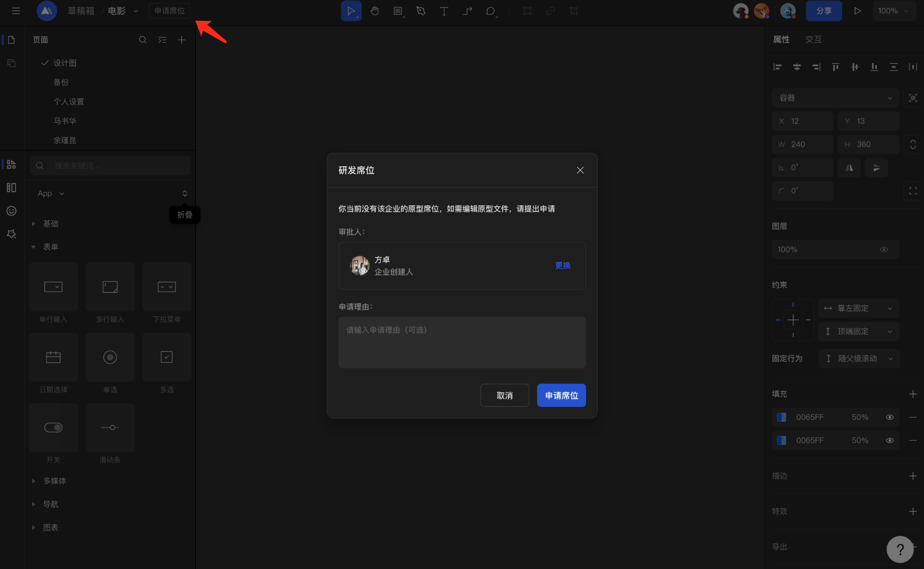
Task: Open the components library sidebar icon
Action: 11,164
